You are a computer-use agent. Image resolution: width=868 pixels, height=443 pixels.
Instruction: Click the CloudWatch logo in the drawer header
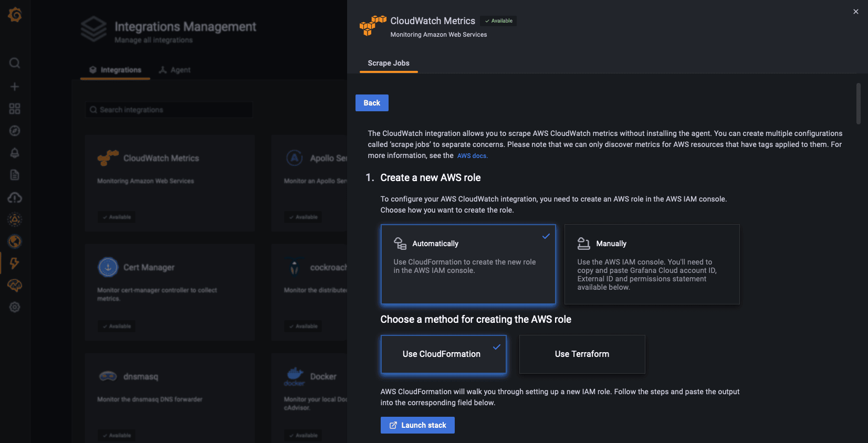[x=373, y=26]
